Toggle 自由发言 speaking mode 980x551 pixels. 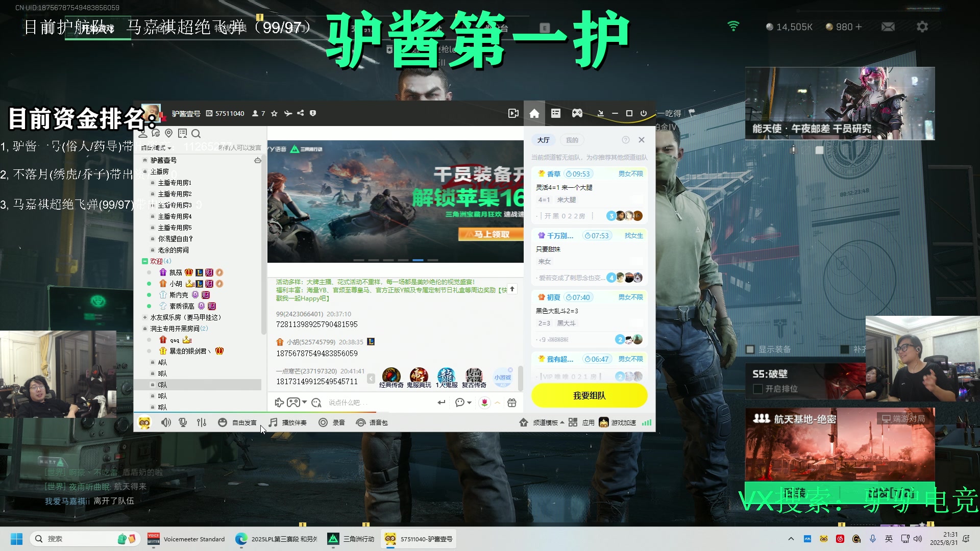[237, 422]
